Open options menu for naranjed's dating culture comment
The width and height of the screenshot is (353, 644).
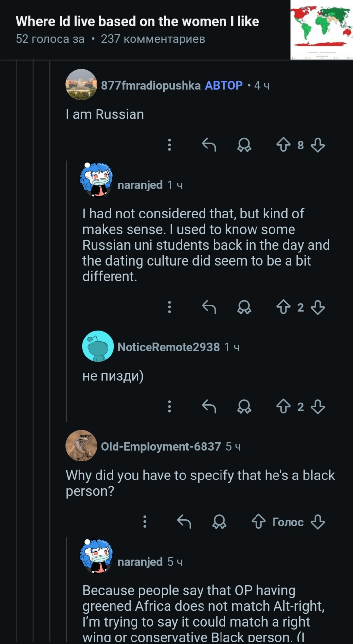coord(169,307)
